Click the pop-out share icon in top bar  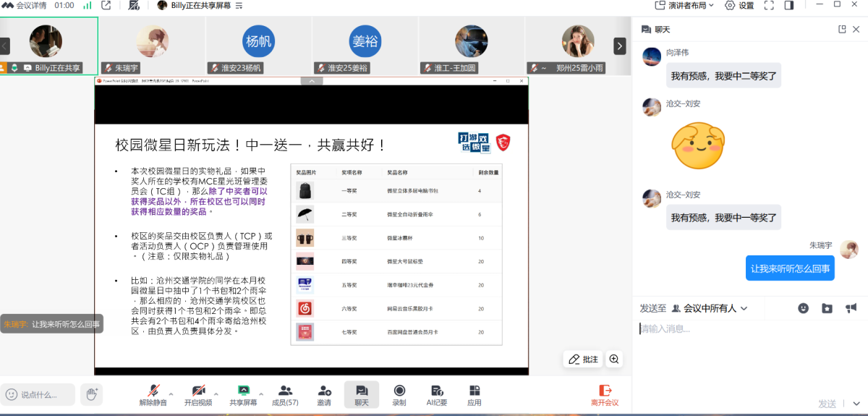(106, 5)
